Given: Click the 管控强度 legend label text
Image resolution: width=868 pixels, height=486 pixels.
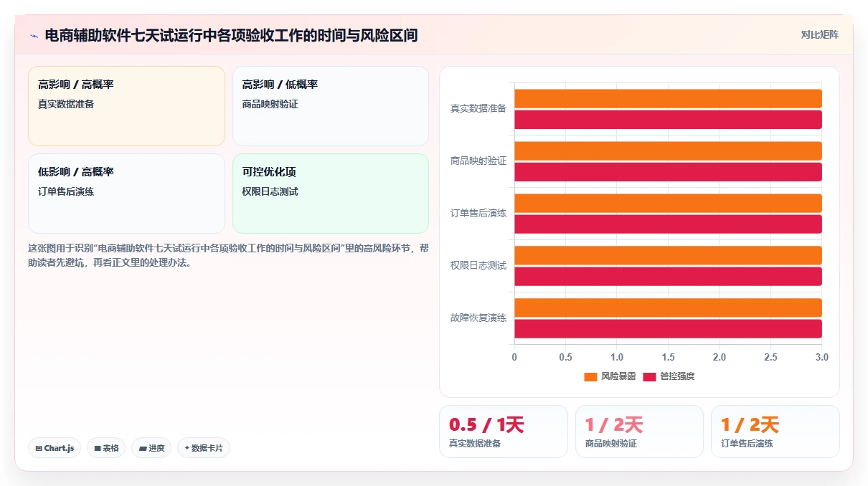Looking at the screenshot, I should [677, 376].
